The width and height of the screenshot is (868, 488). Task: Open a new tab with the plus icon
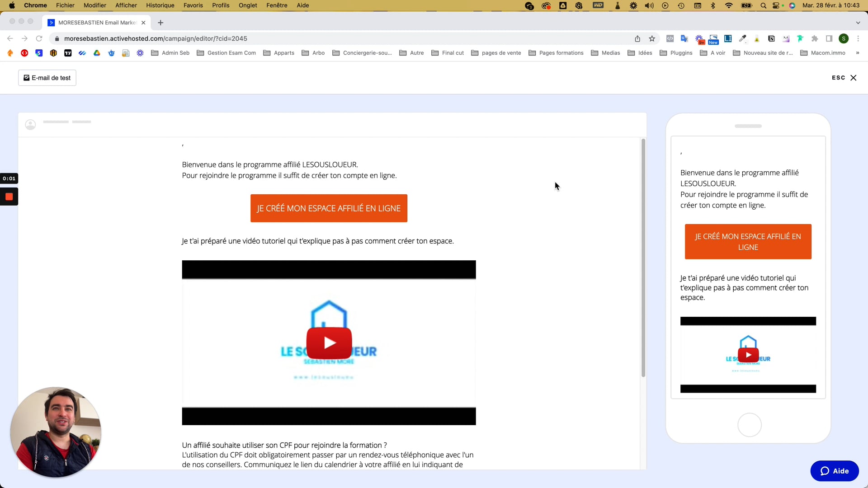pos(160,23)
